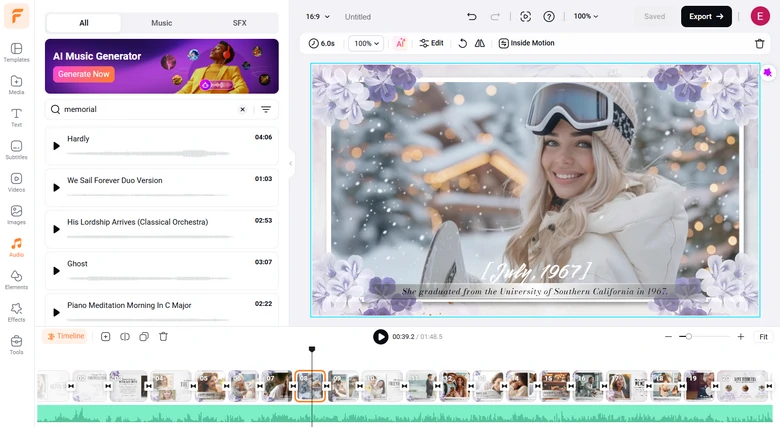Click the Fit timeline button
This screenshot has width=780, height=427.
pos(763,337)
